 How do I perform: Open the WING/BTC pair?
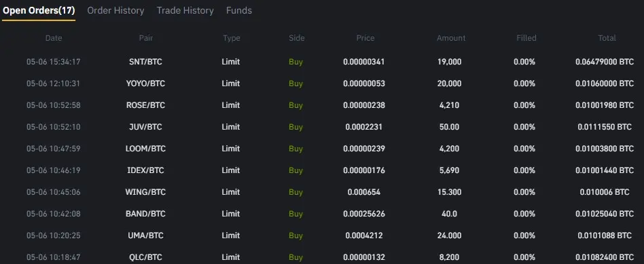145,192
